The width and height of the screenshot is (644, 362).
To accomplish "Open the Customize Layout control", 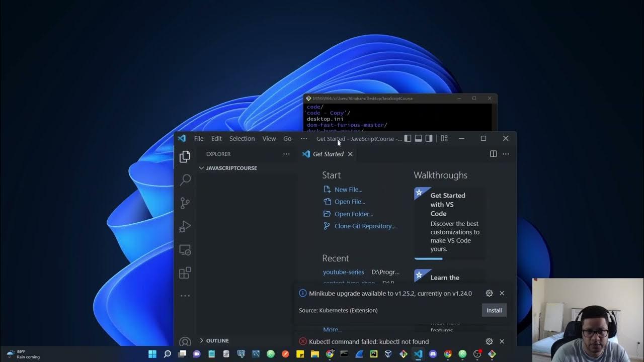I will click(444, 138).
